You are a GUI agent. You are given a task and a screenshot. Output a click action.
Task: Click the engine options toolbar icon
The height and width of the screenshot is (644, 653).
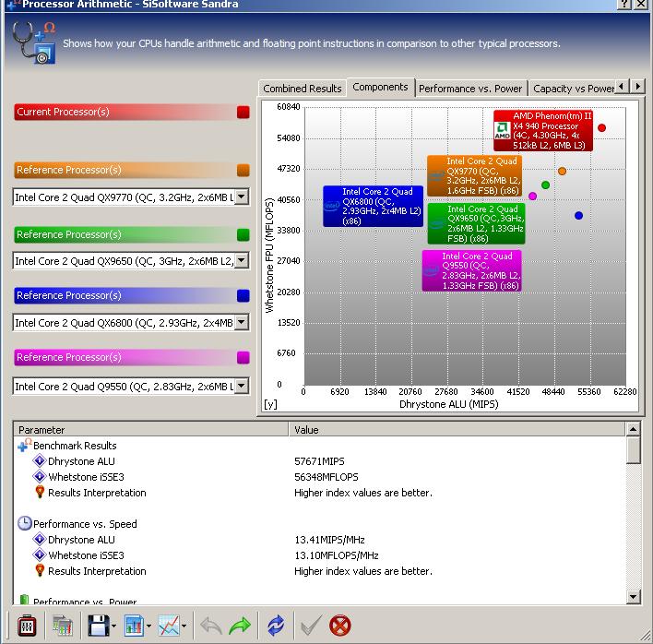click(x=27, y=626)
